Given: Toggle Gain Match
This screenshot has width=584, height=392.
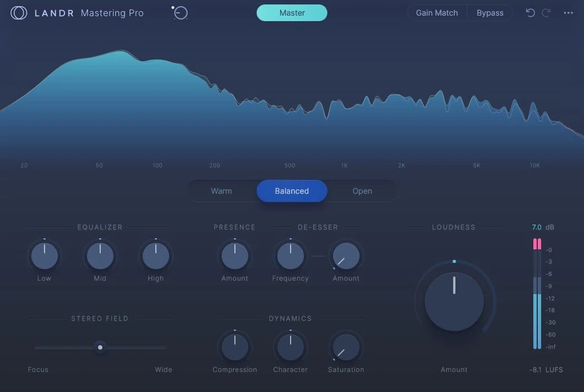Looking at the screenshot, I should click(437, 13).
